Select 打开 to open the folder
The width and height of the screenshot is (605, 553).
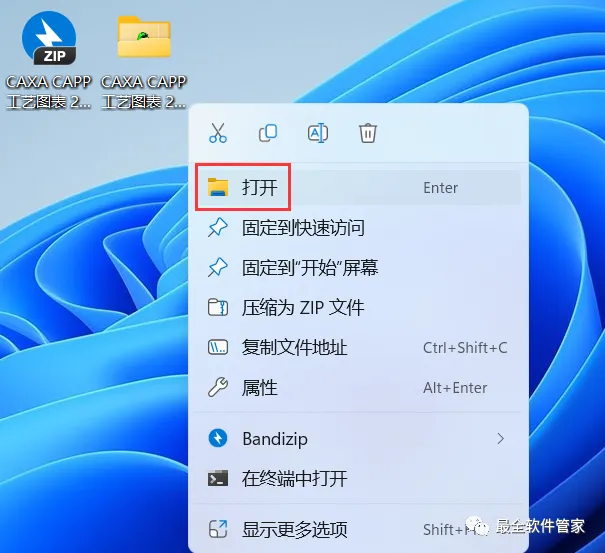tap(358, 188)
